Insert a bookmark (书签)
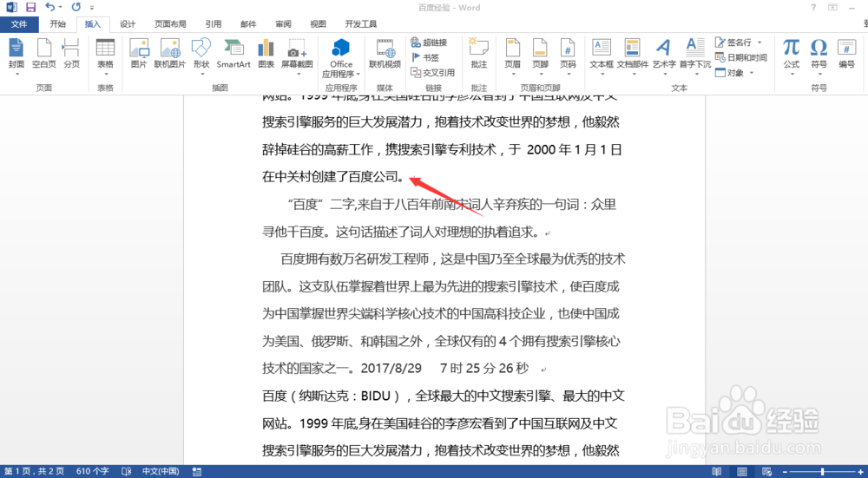This screenshot has height=478, width=868. point(425,57)
